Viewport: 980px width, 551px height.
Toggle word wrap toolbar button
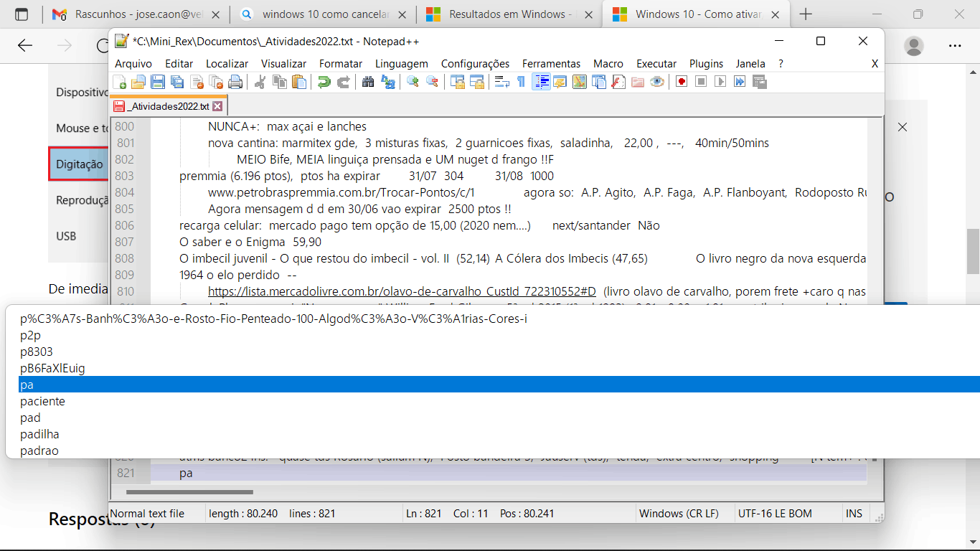tap(502, 82)
